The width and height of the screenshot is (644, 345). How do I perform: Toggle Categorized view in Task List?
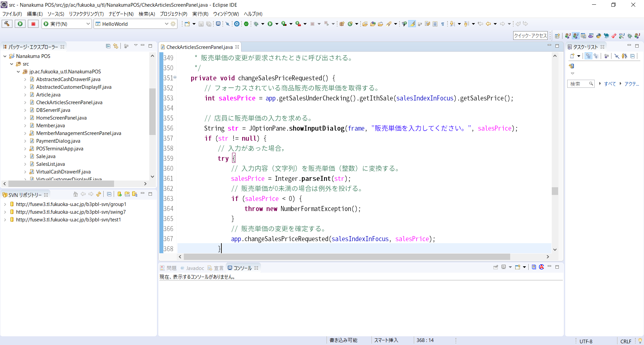(589, 56)
